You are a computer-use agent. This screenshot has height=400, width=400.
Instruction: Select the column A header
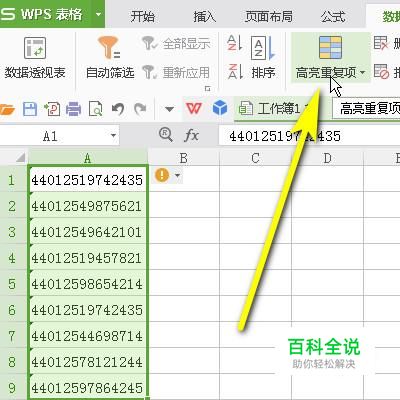click(88, 158)
